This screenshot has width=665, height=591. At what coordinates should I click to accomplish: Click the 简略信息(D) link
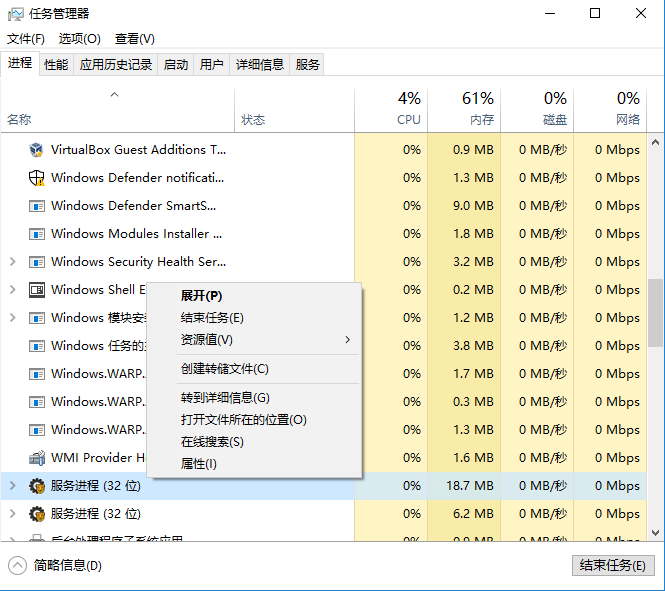coord(68,566)
